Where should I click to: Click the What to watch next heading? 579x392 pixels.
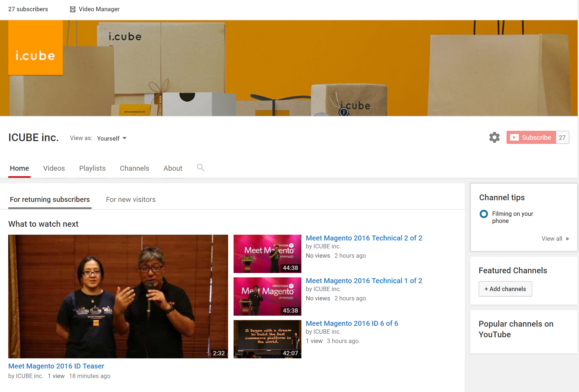(x=43, y=224)
